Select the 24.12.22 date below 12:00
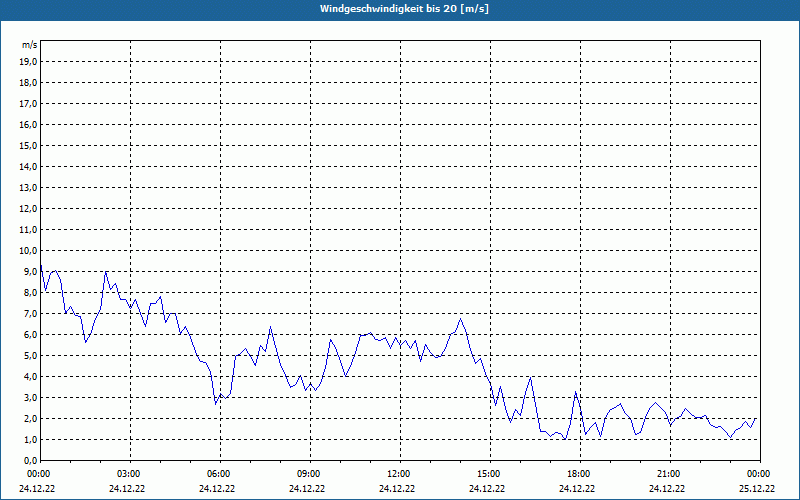The height and width of the screenshot is (500, 800). (x=397, y=488)
